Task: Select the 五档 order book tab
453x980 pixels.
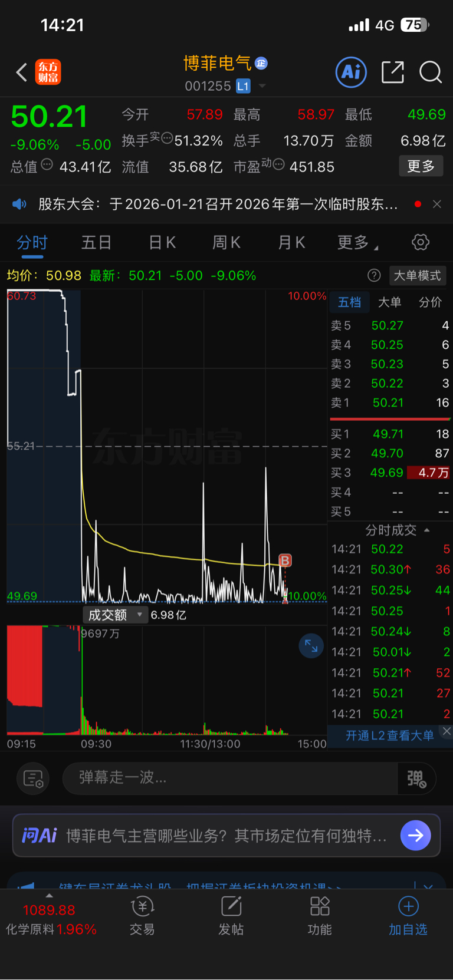Action: pyautogui.click(x=349, y=302)
